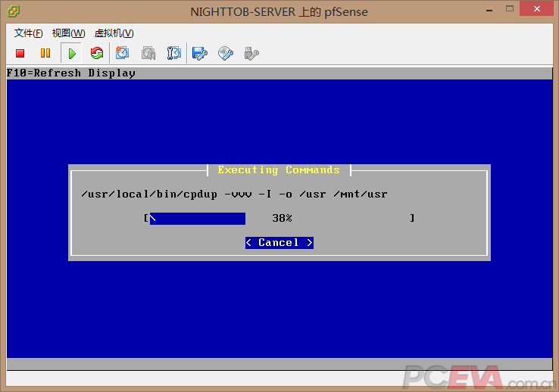Click the take snapshot icon
Image resolution: width=559 pixels, height=392 pixels.
pos(123,53)
